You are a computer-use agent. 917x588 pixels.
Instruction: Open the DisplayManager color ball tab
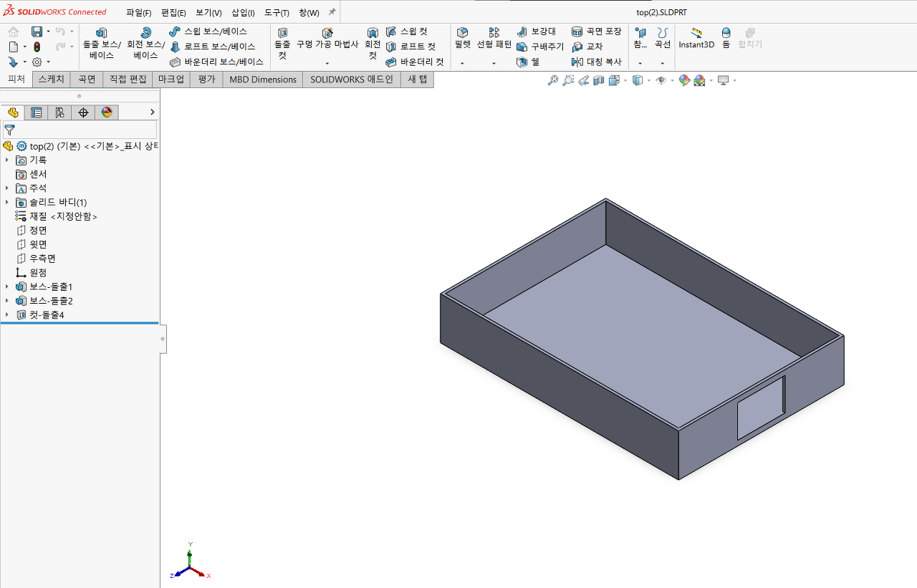pos(107,112)
